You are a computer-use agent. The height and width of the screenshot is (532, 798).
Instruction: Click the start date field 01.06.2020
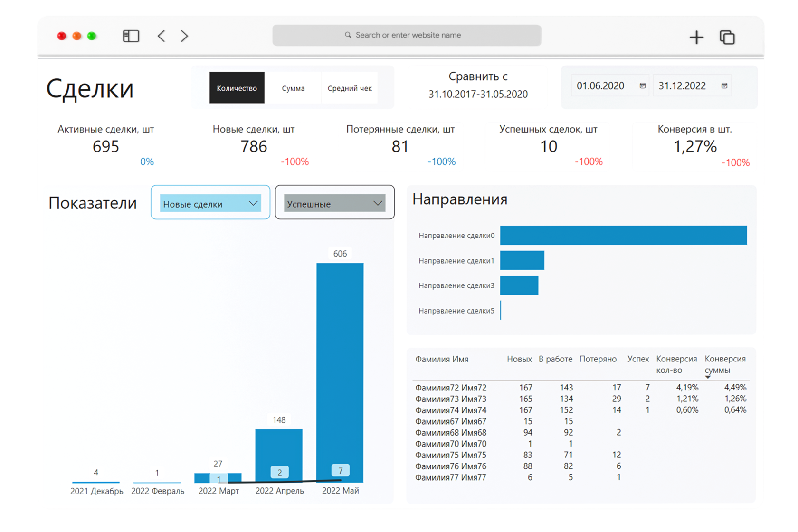pos(600,86)
